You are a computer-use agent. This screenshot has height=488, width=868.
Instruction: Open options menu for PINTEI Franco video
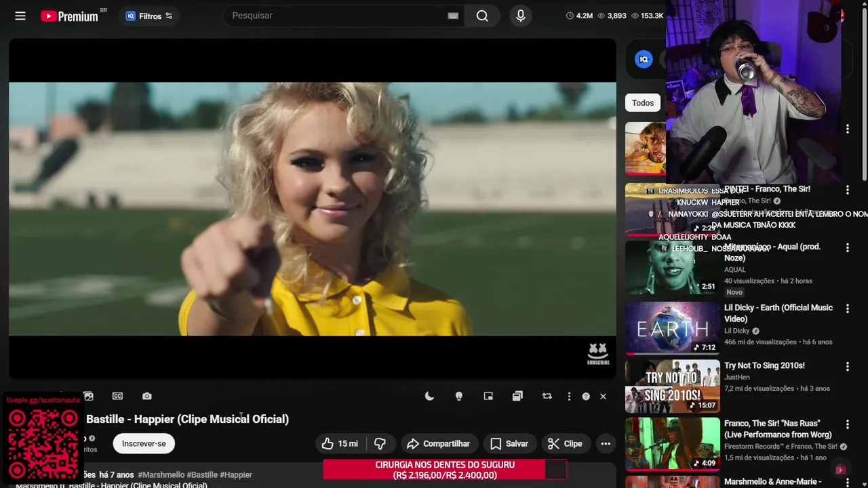pyautogui.click(x=847, y=190)
